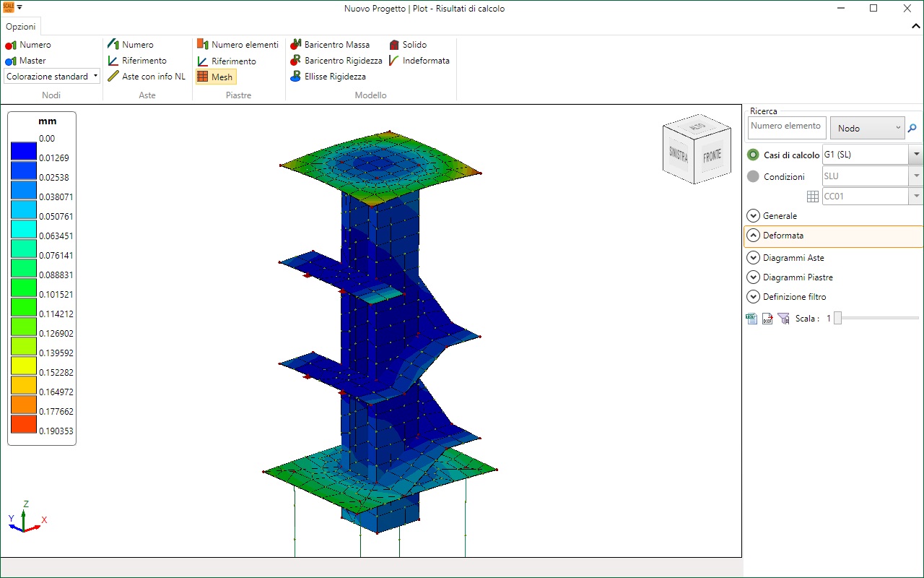The height and width of the screenshot is (578, 924).
Task: Show Baricentro Massa on the model
Action: [x=330, y=45]
